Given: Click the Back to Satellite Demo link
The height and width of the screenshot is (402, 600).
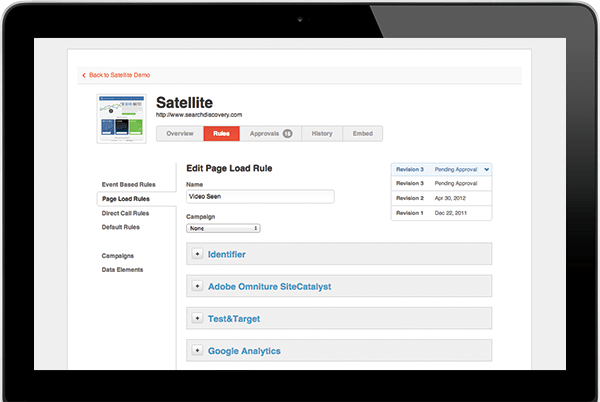Looking at the screenshot, I should pos(122,76).
